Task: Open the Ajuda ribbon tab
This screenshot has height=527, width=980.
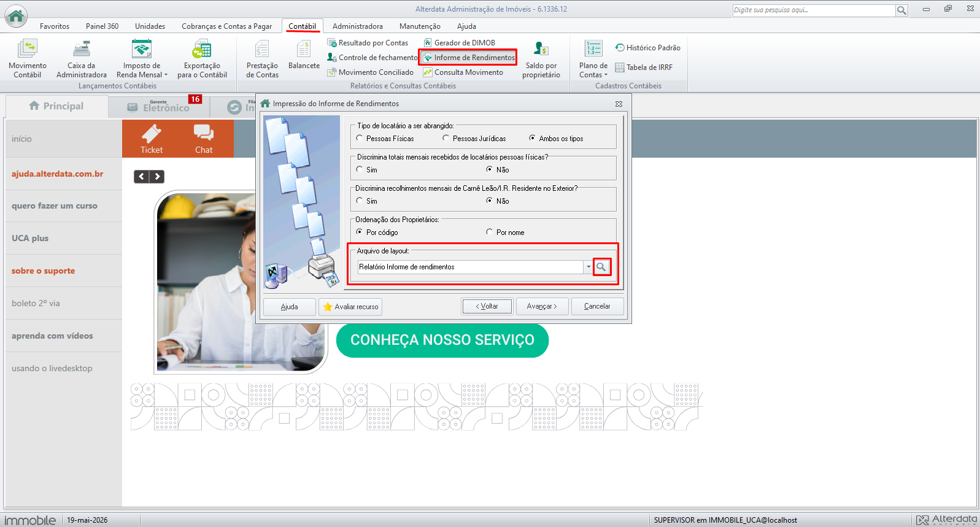Action: (466, 26)
